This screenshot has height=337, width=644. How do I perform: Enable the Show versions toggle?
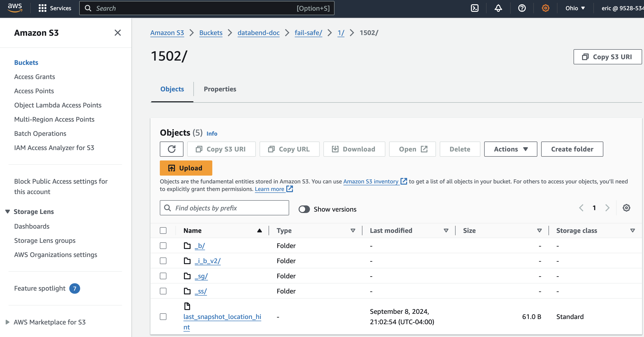point(304,209)
